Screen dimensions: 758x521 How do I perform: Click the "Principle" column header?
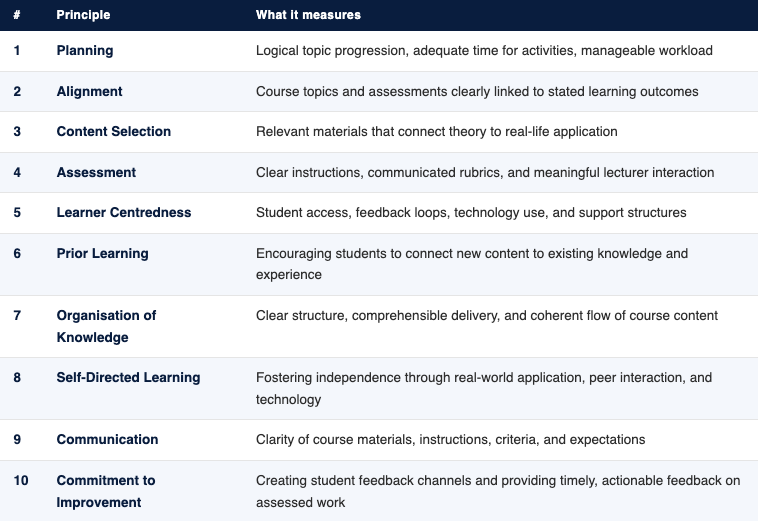point(83,15)
